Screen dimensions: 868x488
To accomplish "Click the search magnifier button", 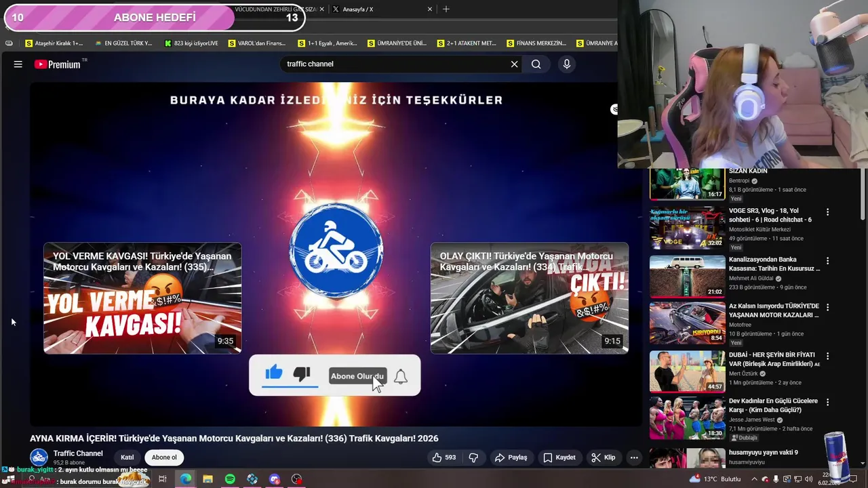I will click(536, 64).
